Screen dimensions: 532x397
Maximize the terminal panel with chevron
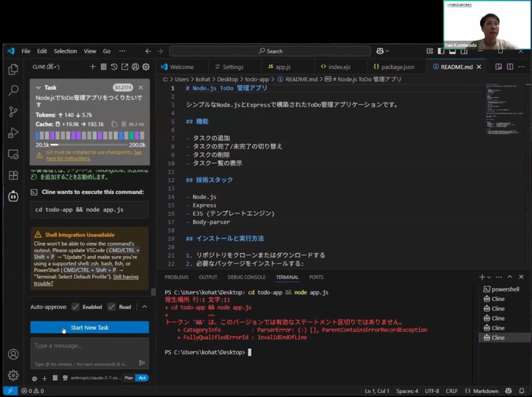510,277
